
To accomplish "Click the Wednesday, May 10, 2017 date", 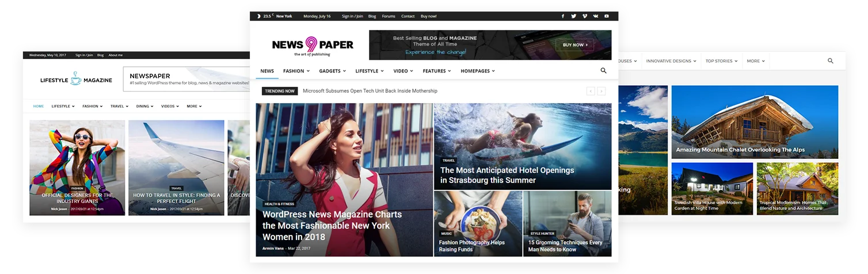I will pos(48,55).
